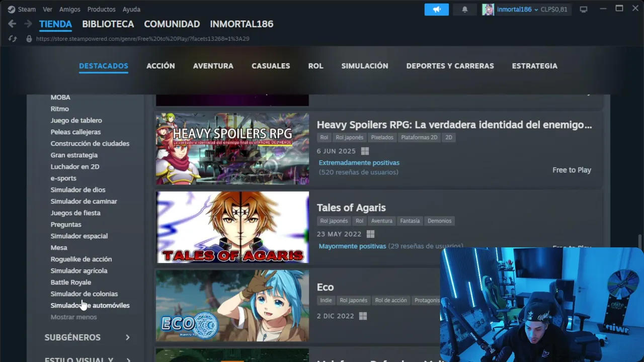Toggle the Battle Royale filter
Viewport: 644px width, 362px height.
71,283
